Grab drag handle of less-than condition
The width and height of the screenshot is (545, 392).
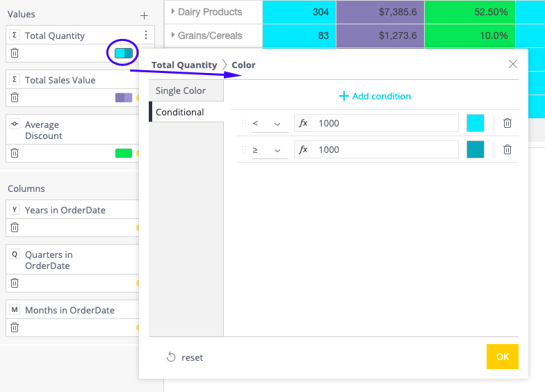pyautogui.click(x=244, y=123)
